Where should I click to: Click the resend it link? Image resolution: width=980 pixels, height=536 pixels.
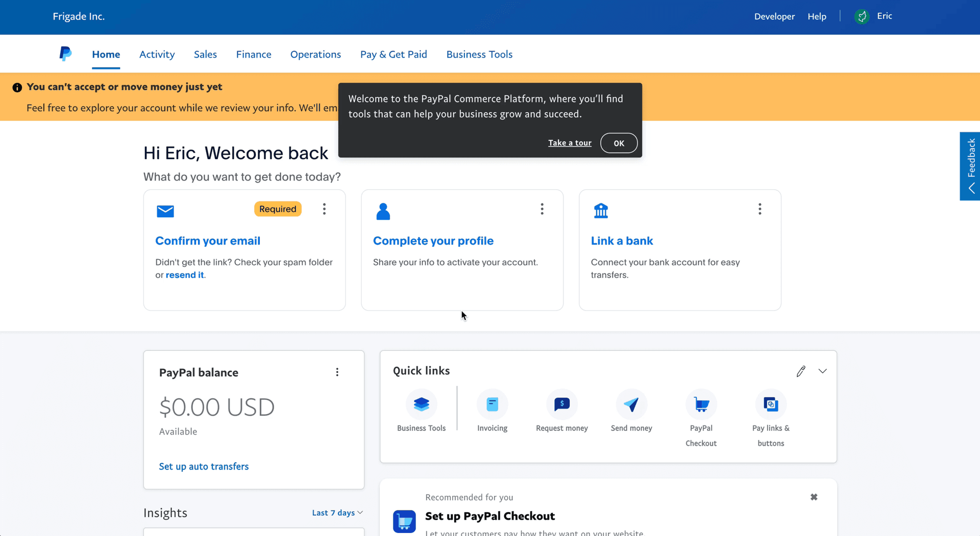pyautogui.click(x=184, y=275)
